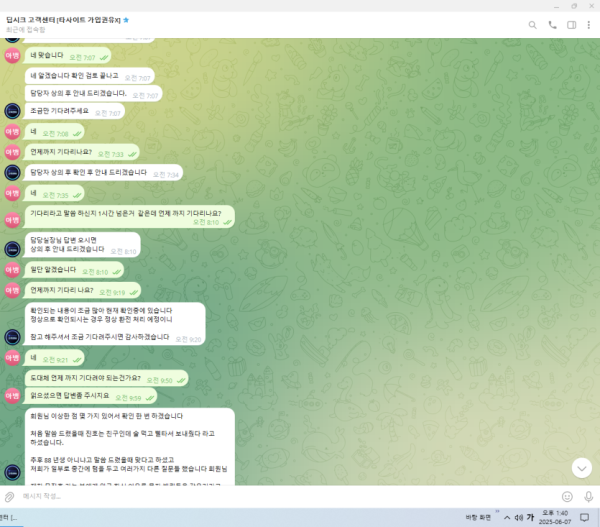Screen dimensions: 600x527
Task: Toggle the right side info panel icon
Action: click(571, 25)
